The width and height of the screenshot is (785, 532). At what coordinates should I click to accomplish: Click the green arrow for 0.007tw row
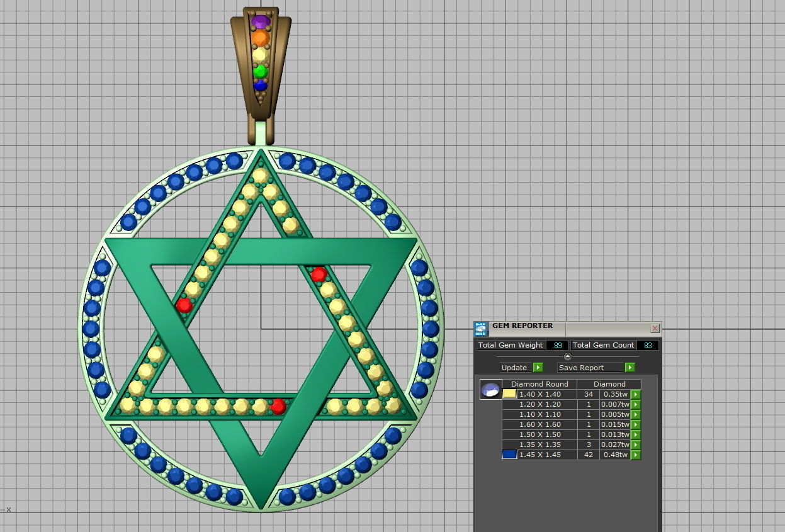[x=636, y=404]
